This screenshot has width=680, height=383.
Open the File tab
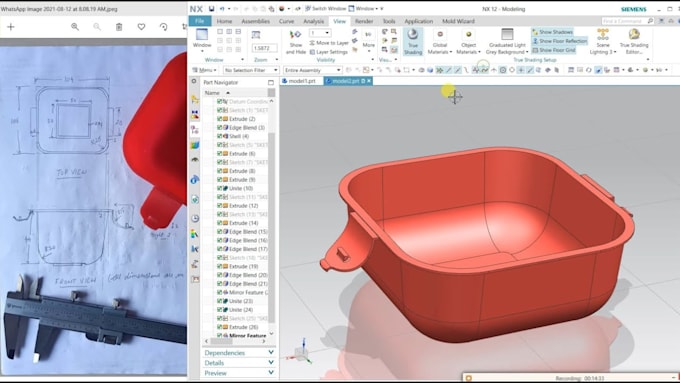[199, 21]
